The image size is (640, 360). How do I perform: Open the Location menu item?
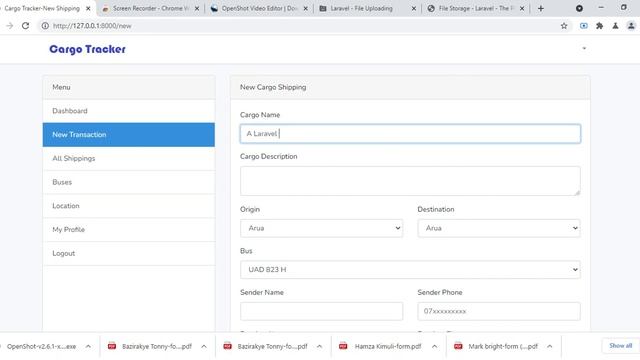(x=129, y=206)
